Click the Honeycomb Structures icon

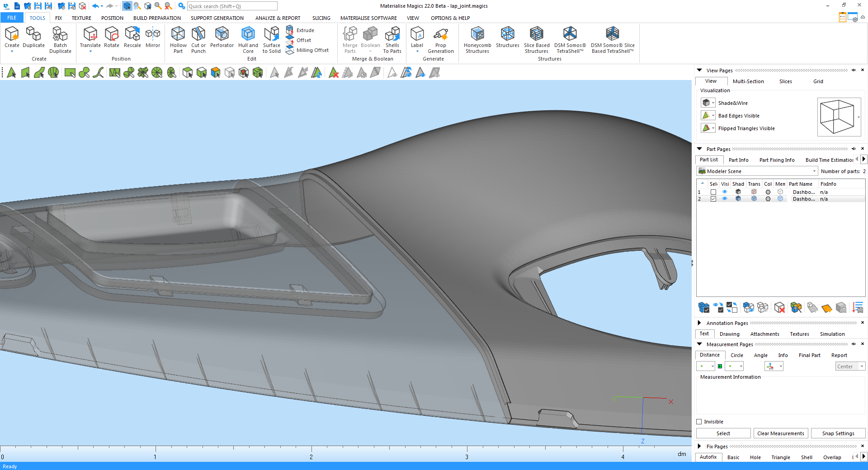click(477, 34)
